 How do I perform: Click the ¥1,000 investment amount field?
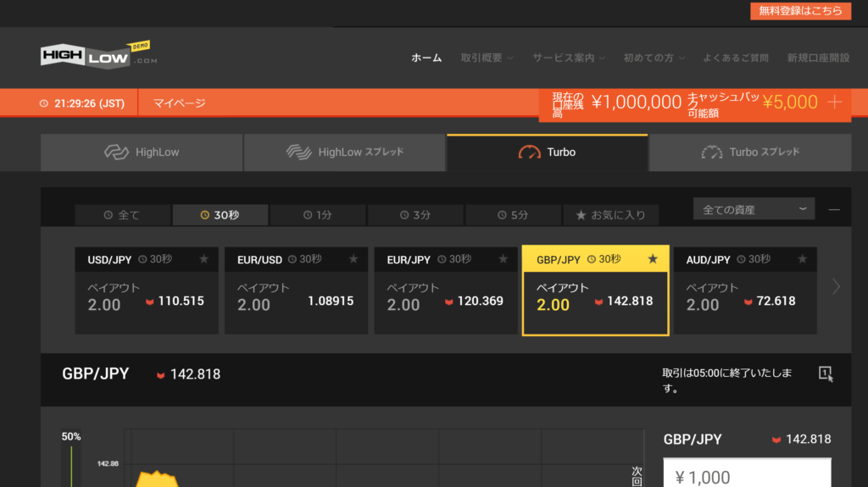click(x=748, y=473)
